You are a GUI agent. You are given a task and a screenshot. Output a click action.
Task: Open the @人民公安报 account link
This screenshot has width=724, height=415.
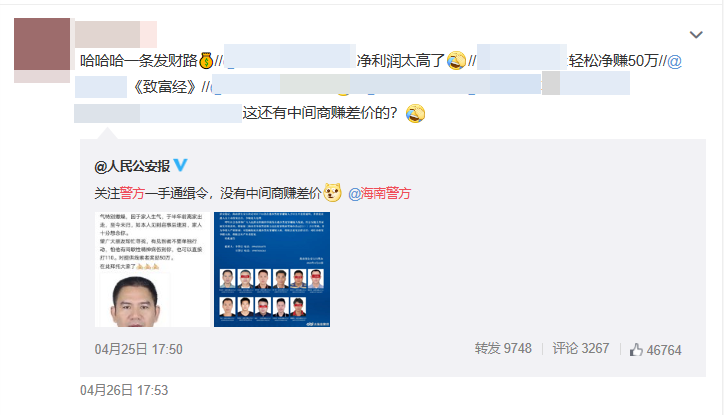click(132, 166)
